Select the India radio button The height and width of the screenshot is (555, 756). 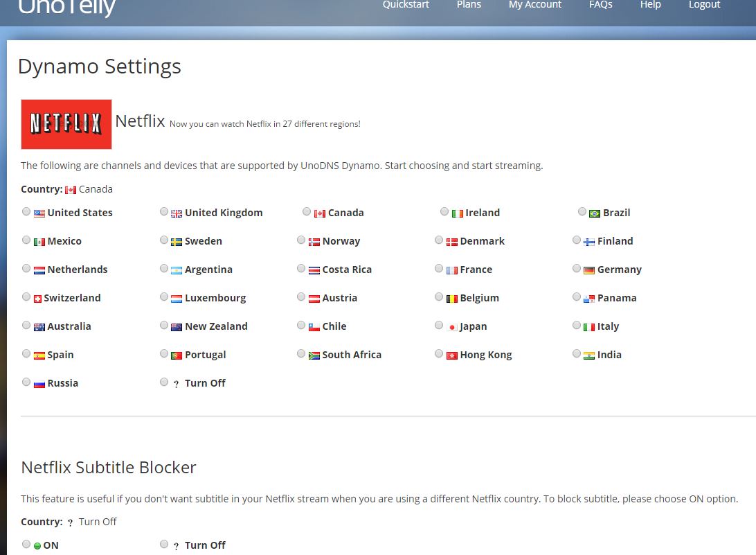[x=577, y=354]
